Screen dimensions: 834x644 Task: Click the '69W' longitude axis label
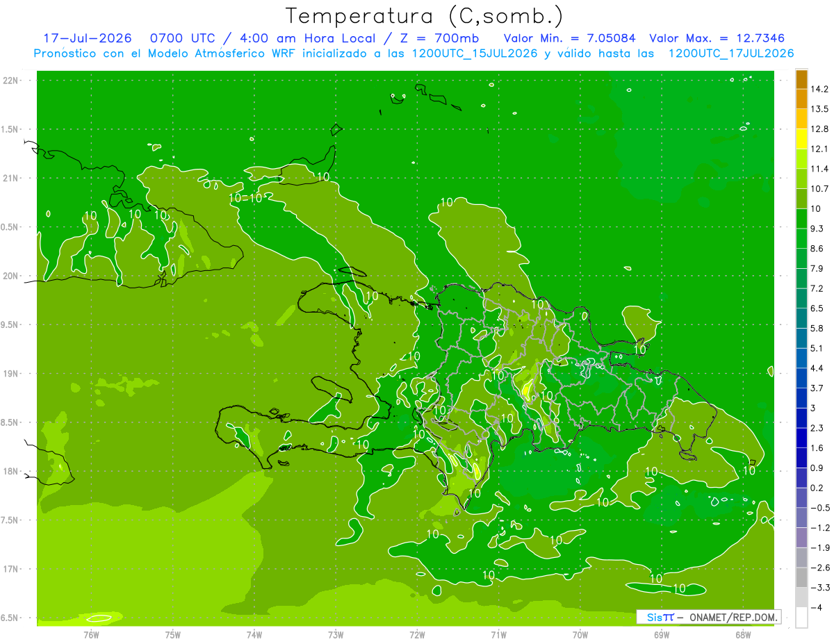(x=662, y=635)
